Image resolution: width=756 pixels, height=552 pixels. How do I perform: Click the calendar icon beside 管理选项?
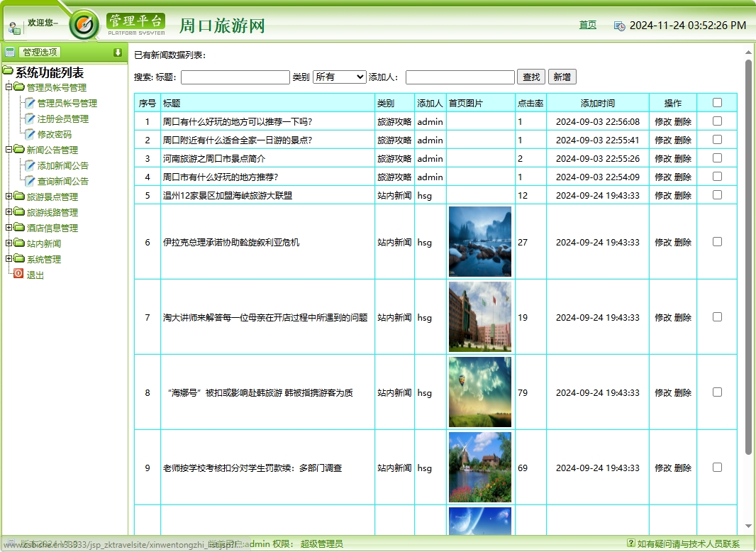(10, 51)
